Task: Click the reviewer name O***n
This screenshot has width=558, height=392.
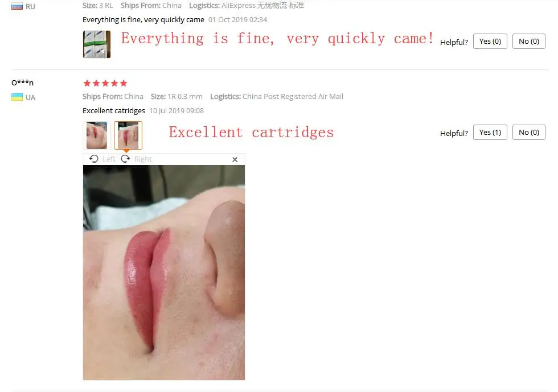Action: click(x=22, y=82)
